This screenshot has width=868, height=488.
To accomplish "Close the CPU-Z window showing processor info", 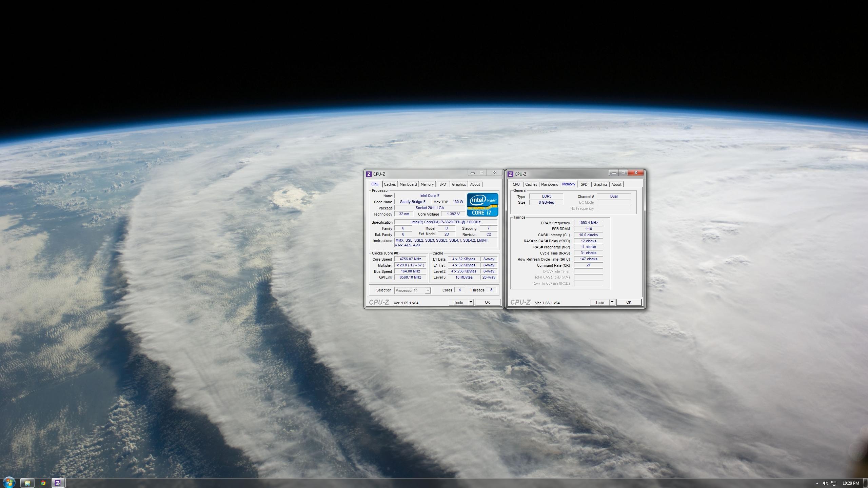I will 495,173.
